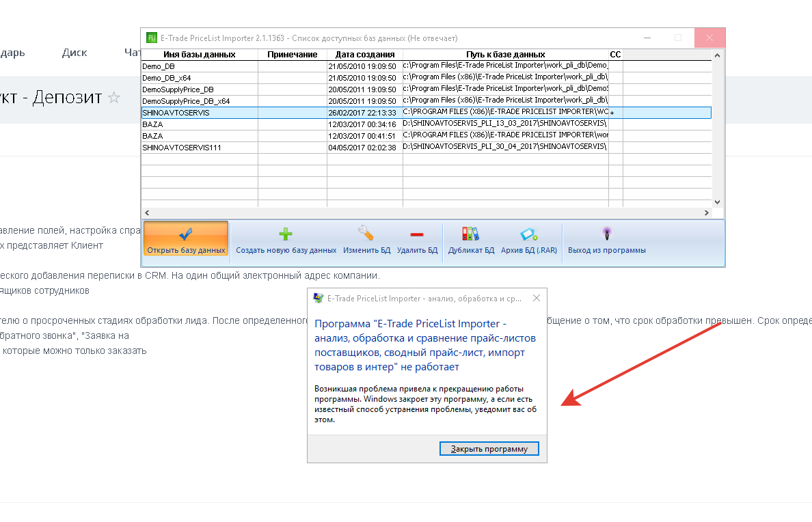Click the plus mark in CC column
Screen dimensions: 812x522
click(612, 113)
